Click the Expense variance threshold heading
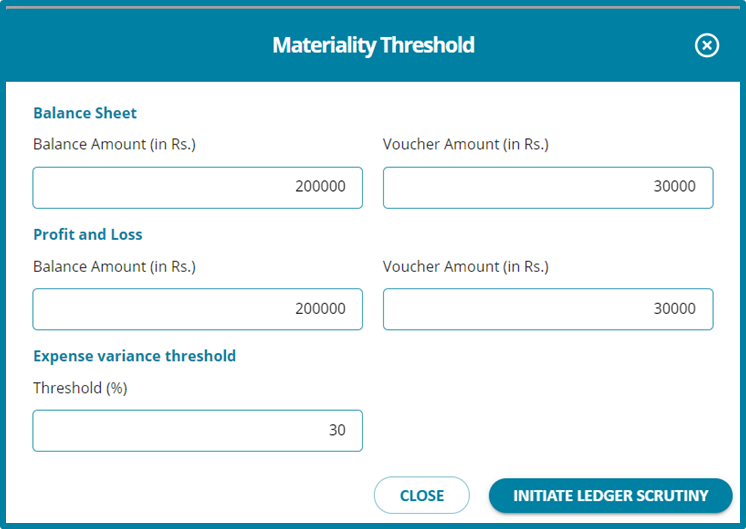This screenshot has width=746, height=529. click(134, 356)
